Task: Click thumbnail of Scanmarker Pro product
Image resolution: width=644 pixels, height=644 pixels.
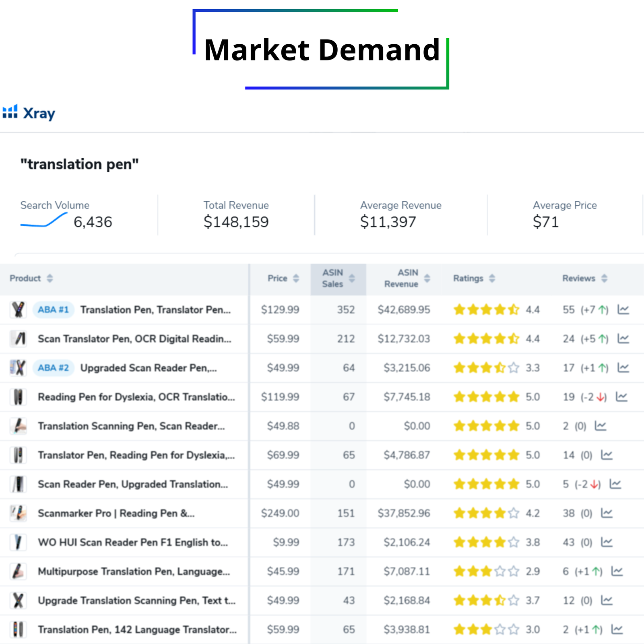Action: coord(18,513)
